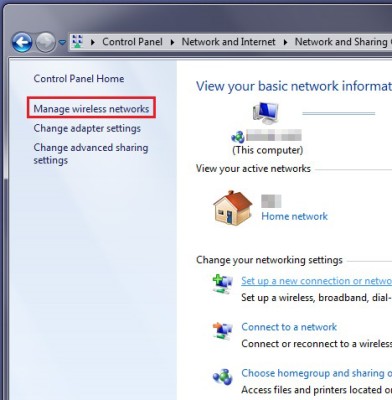This screenshot has width=392, height=400.
Task: Open Change adapter settings
Action: coord(87,128)
